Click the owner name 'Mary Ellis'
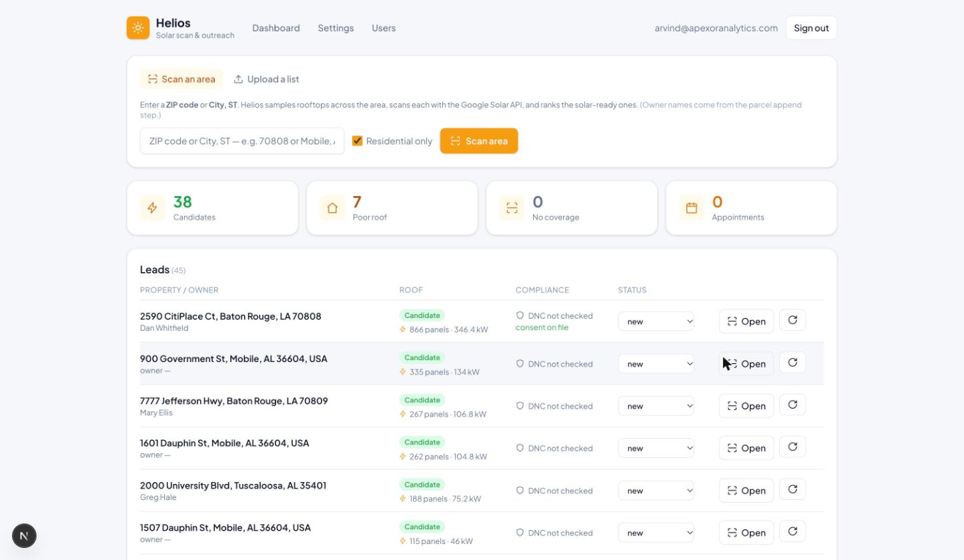This screenshot has height=560, width=964. (x=156, y=413)
